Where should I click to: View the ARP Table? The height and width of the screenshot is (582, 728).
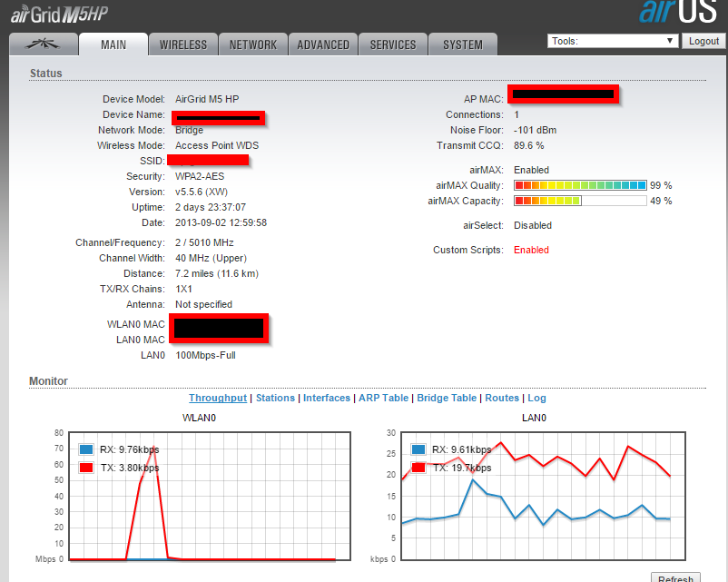383,398
